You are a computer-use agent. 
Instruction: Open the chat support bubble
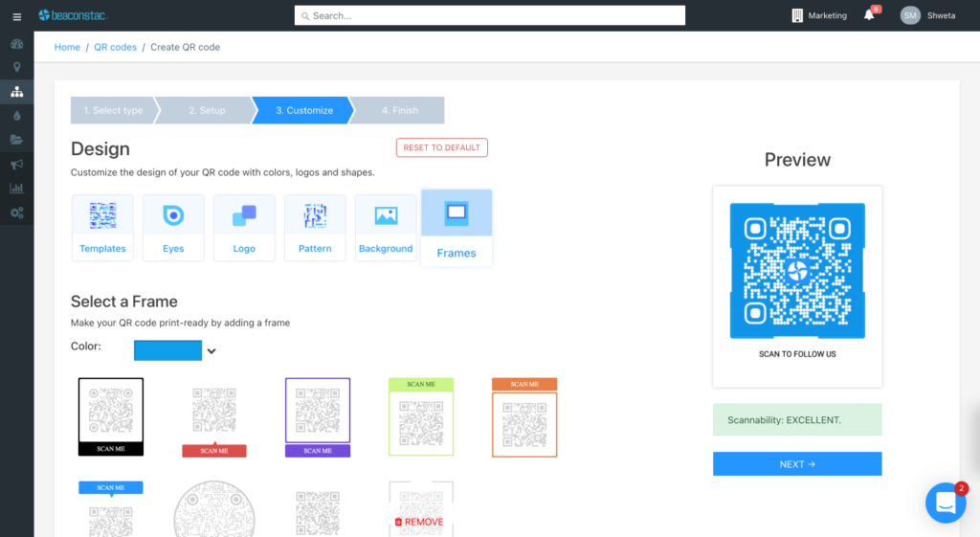click(946, 503)
